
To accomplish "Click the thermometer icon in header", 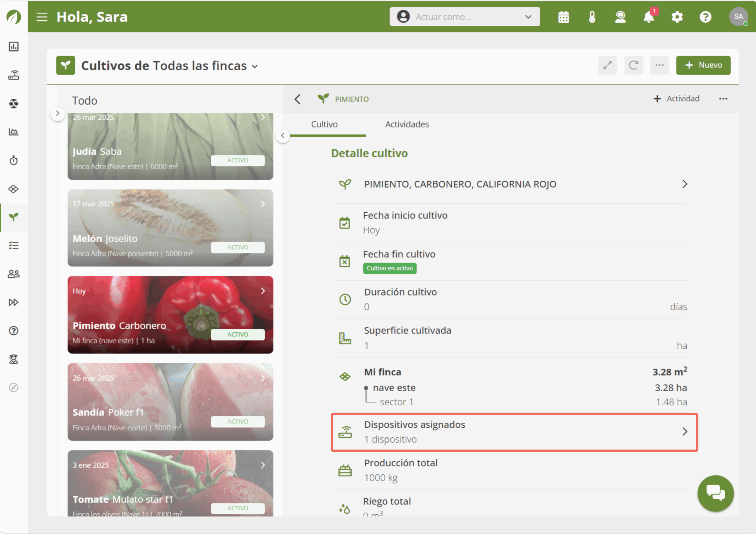I will [x=592, y=17].
